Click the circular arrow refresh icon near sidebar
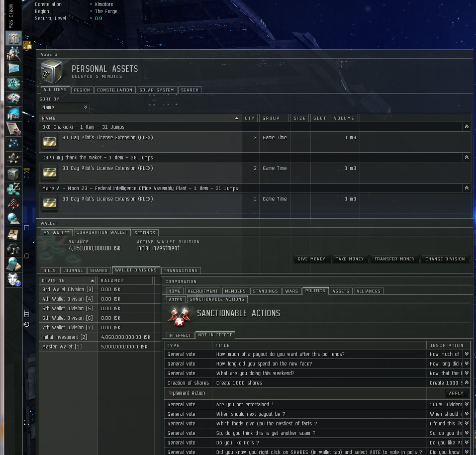 tap(27, 324)
